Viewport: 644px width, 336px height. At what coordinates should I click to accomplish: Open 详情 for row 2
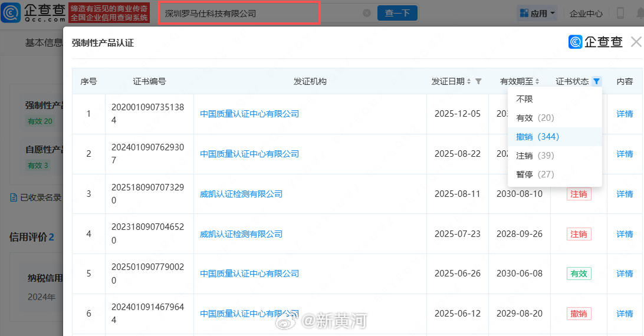[625, 154]
